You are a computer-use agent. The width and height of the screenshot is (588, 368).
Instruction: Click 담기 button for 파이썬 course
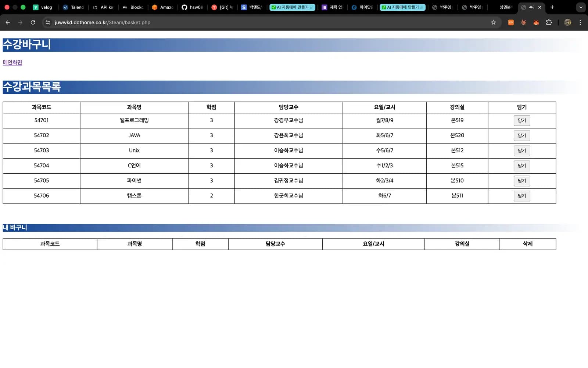[522, 181]
